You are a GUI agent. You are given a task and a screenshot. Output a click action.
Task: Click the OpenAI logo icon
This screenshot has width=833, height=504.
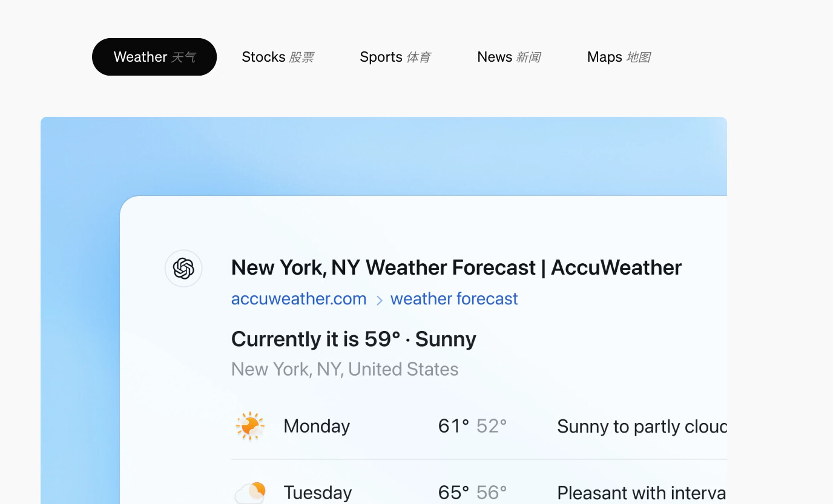[183, 268]
